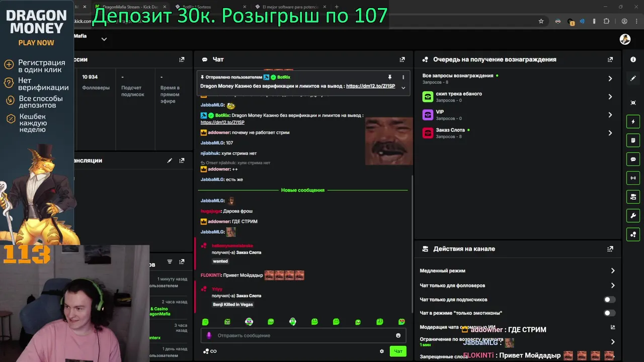Image resolution: width=644 pixels, height=362 pixels.
Task: Open Chrome three-dot menu
Action: click(x=636, y=21)
